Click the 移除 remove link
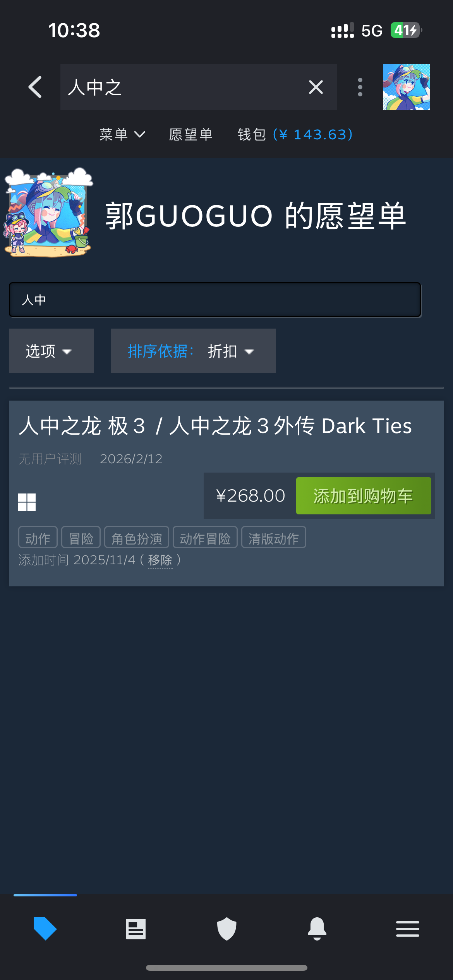Image resolution: width=453 pixels, height=980 pixels. [x=160, y=560]
